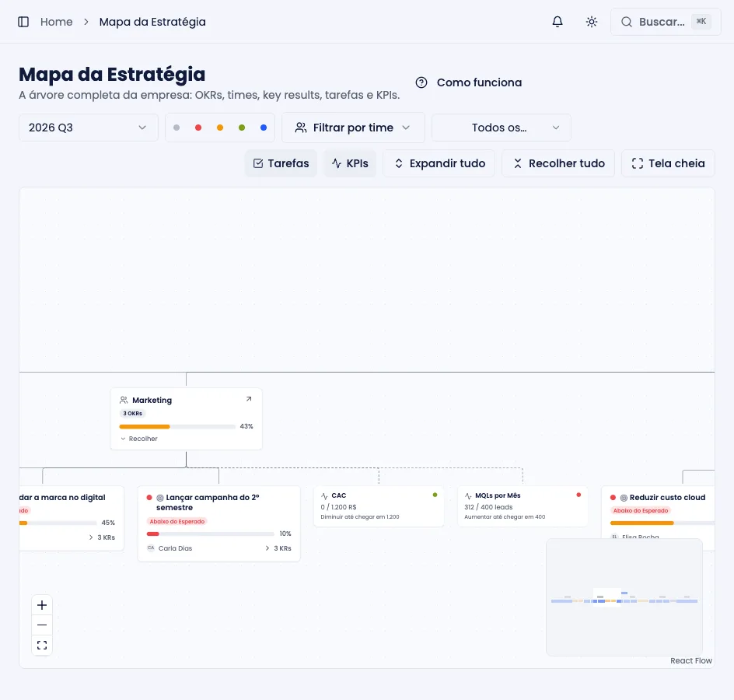734x700 pixels.
Task: Click Lançar campanha do 2º semestre title
Action: tap(208, 502)
